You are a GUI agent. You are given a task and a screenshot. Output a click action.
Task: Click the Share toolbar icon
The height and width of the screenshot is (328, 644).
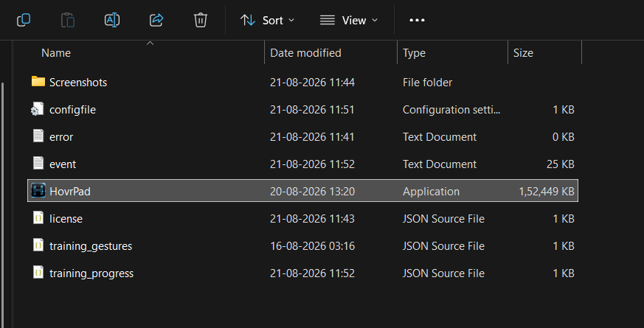(156, 20)
